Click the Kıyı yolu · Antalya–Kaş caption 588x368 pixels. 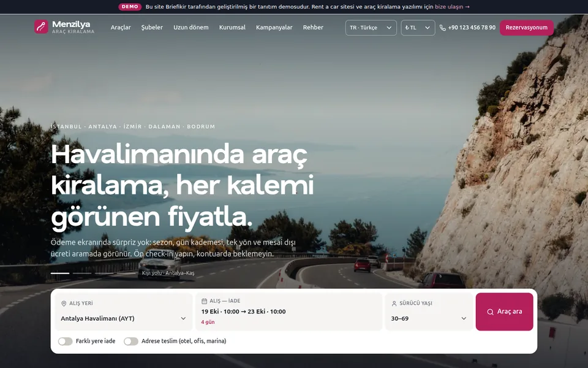point(168,273)
